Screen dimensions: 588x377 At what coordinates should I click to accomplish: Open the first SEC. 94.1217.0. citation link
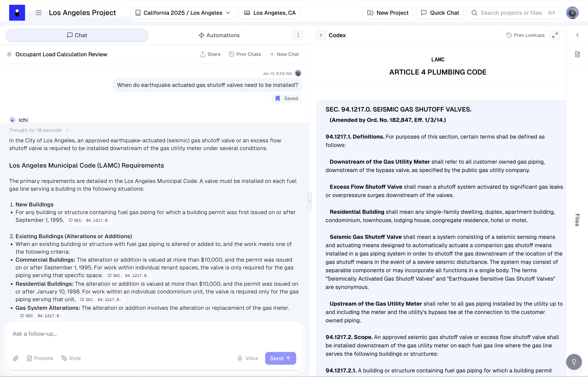89,220
